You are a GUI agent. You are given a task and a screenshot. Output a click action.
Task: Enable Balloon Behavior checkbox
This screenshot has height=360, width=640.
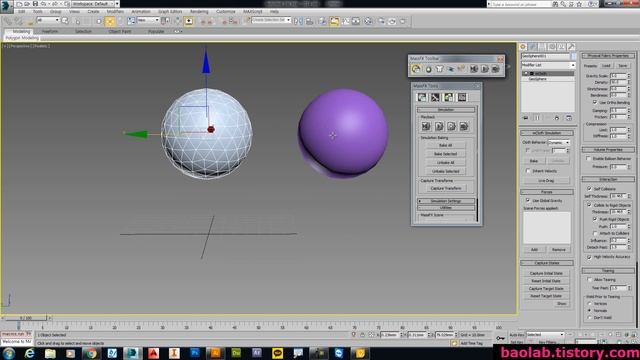click(589, 158)
